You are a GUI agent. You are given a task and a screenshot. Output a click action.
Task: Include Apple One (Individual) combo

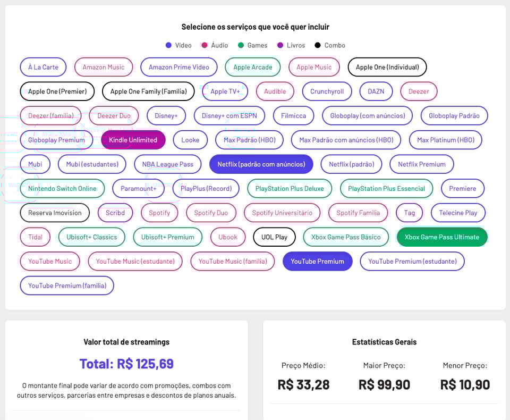[x=387, y=68]
